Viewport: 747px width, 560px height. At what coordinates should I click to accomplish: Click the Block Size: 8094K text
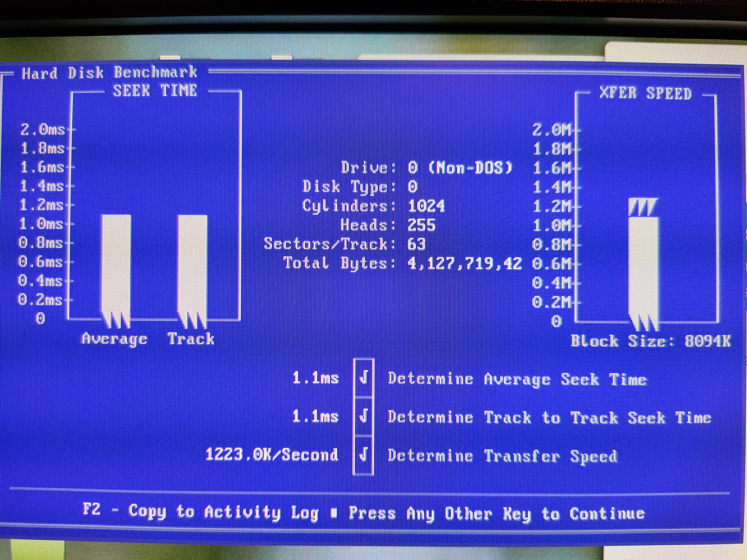pyautogui.click(x=650, y=341)
